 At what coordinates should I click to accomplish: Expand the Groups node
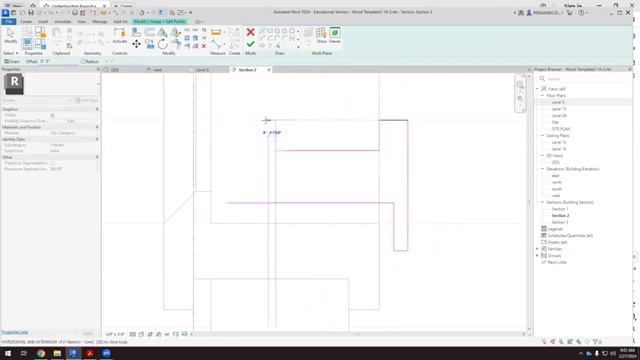pyautogui.click(x=538, y=256)
